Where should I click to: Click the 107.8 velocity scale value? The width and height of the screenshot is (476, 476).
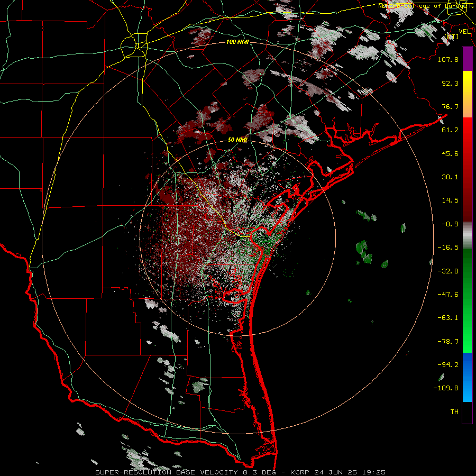point(448,59)
